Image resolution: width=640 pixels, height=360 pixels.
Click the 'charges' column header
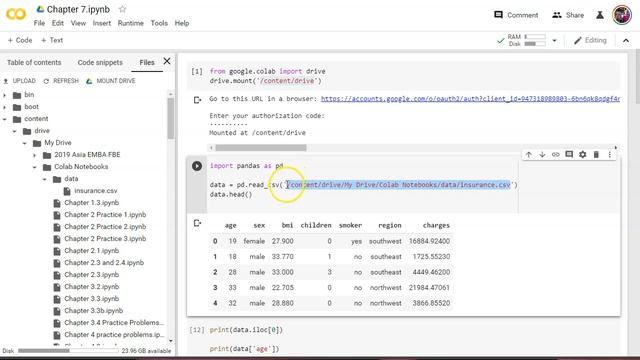pos(436,225)
